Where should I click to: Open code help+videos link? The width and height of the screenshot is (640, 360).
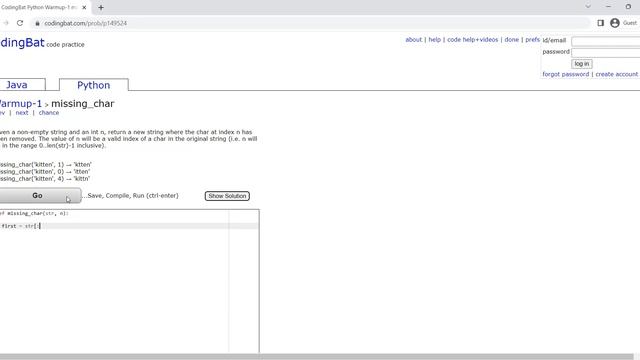tap(473, 40)
